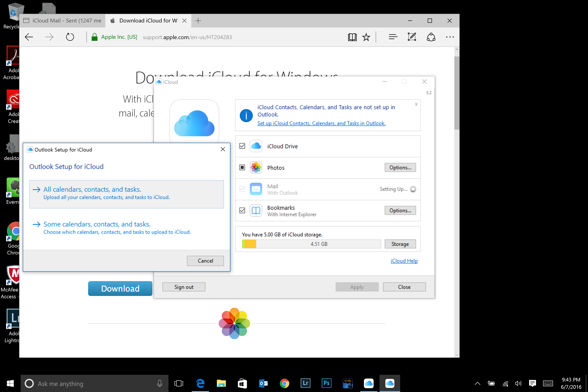Click the taskbar clock showing 9:43 PM

point(571,383)
